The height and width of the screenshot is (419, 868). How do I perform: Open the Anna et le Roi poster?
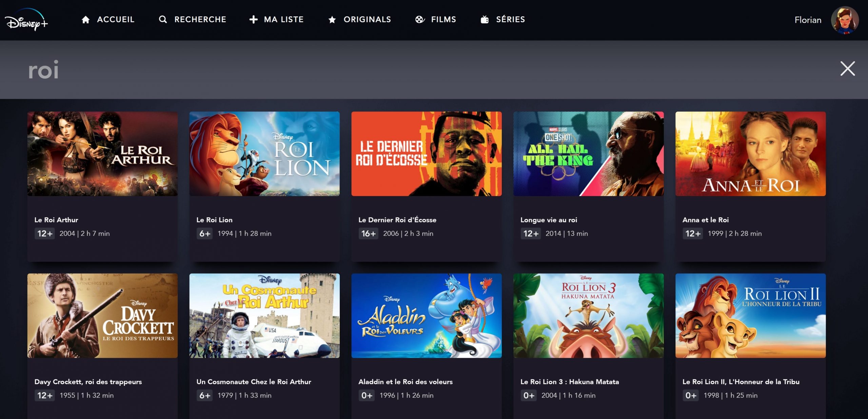coord(751,154)
